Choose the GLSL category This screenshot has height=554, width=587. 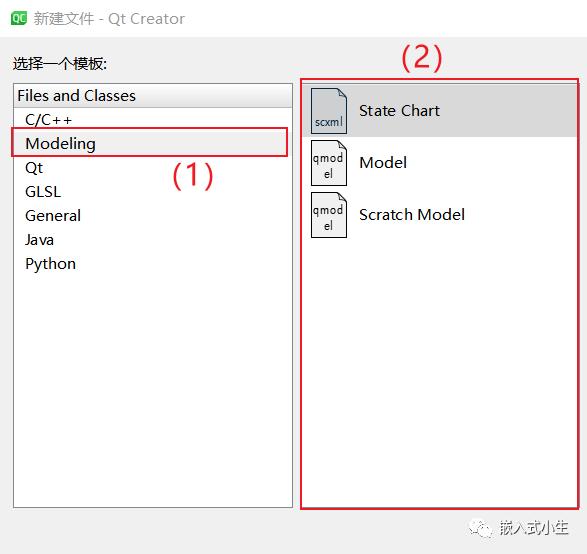(152, 192)
